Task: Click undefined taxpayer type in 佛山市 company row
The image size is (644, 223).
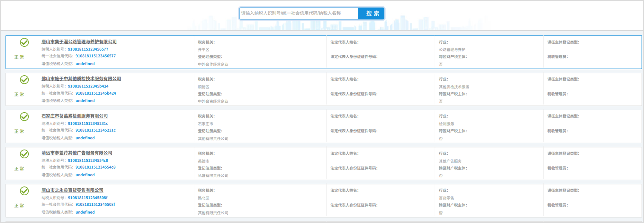Action: pos(85,101)
